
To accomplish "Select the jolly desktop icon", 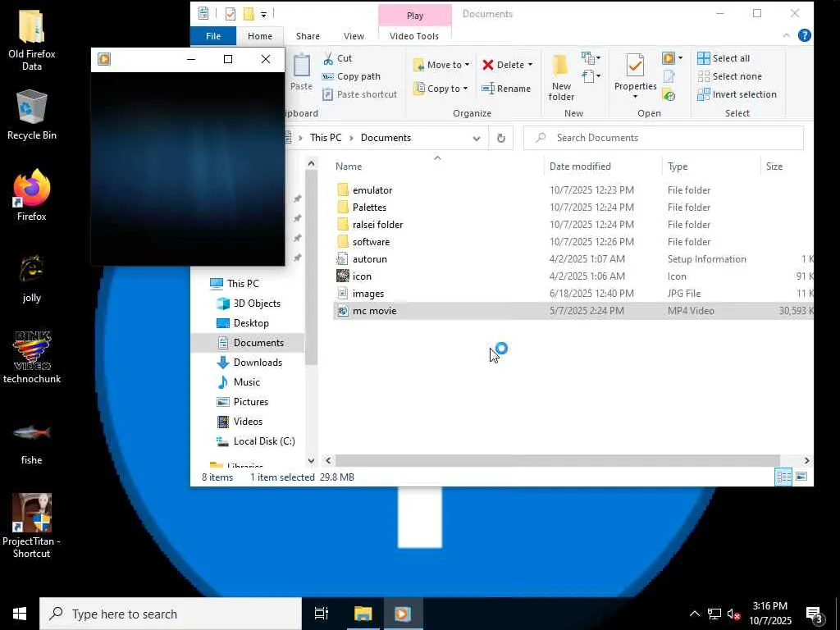I will click(32, 279).
